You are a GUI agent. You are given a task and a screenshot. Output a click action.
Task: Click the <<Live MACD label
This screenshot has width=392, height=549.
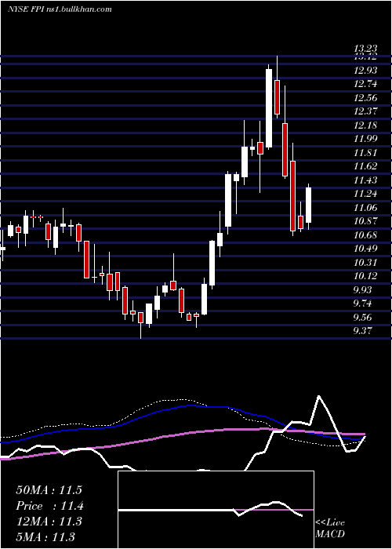(330, 529)
